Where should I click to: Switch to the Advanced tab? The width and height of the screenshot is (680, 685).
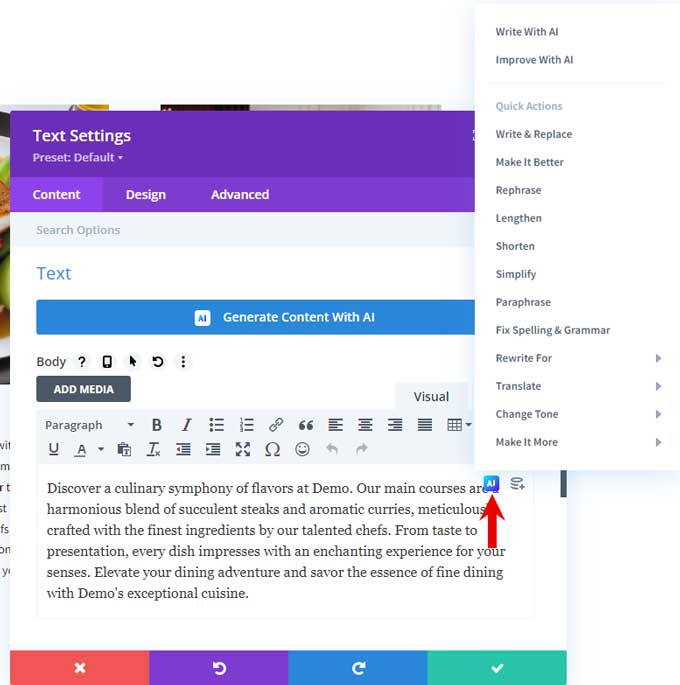click(240, 194)
